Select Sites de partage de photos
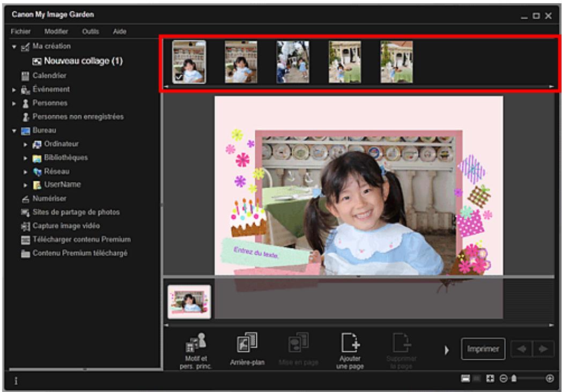Viewport: 562px width, 392px height. [76, 212]
